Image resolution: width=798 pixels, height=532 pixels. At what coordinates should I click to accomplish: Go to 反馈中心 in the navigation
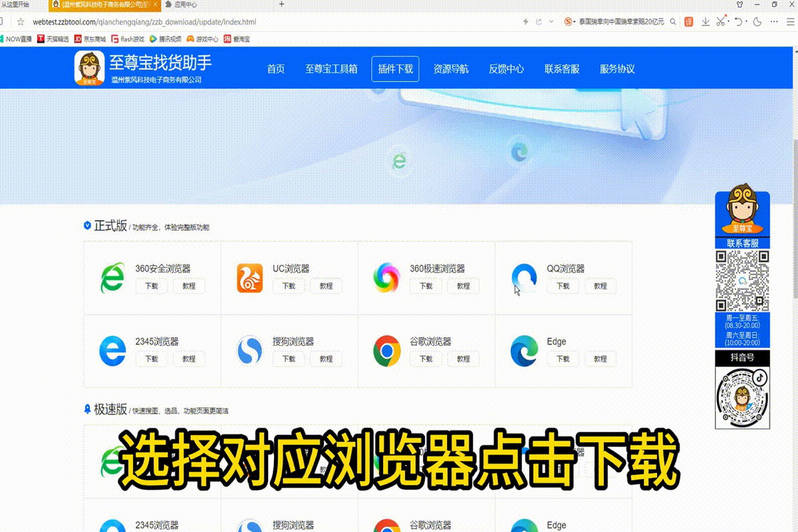(506, 68)
